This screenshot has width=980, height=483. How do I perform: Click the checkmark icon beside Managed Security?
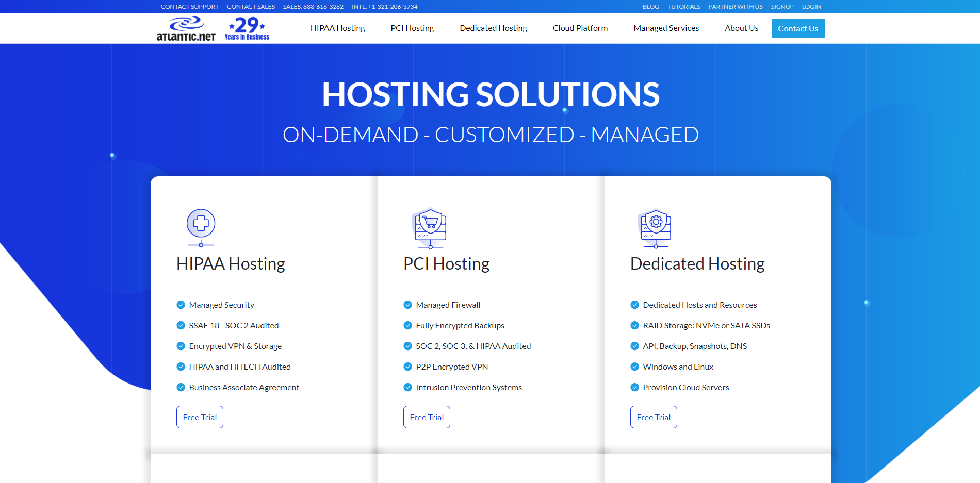point(181,305)
